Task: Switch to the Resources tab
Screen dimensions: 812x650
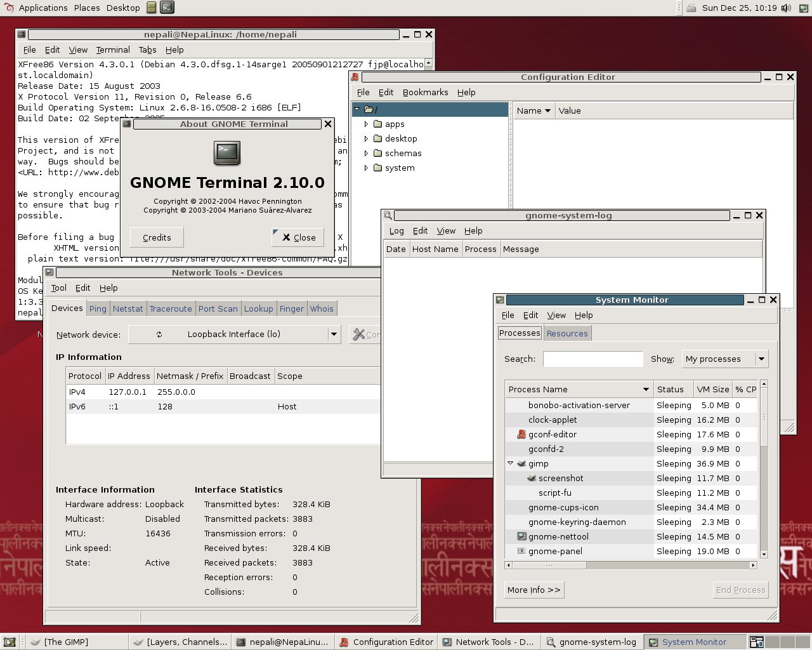Action: (x=567, y=333)
